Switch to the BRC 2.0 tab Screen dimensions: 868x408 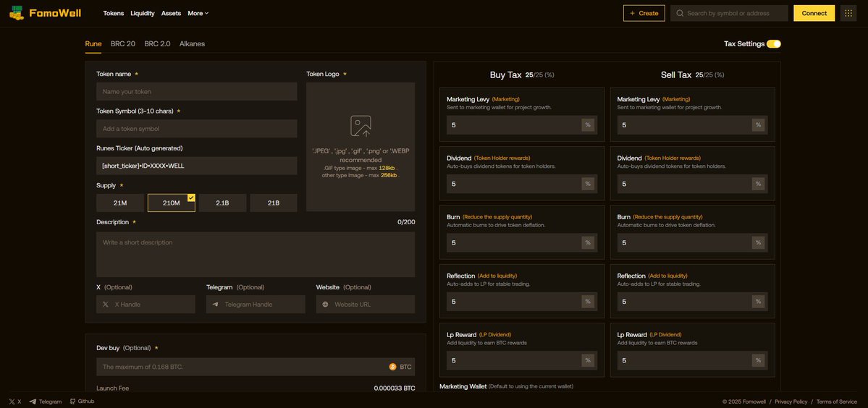point(157,43)
